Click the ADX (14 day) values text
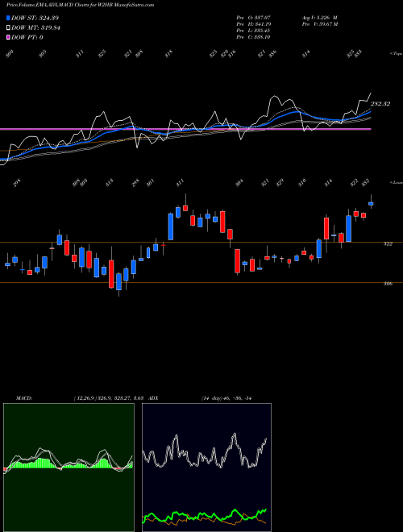The width and height of the screenshot is (403, 532). (226, 398)
